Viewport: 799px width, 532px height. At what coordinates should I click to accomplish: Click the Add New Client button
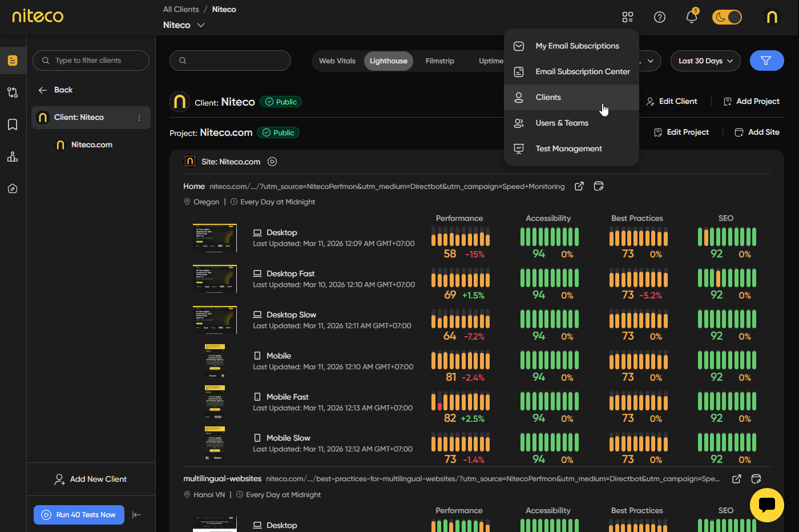click(91, 479)
